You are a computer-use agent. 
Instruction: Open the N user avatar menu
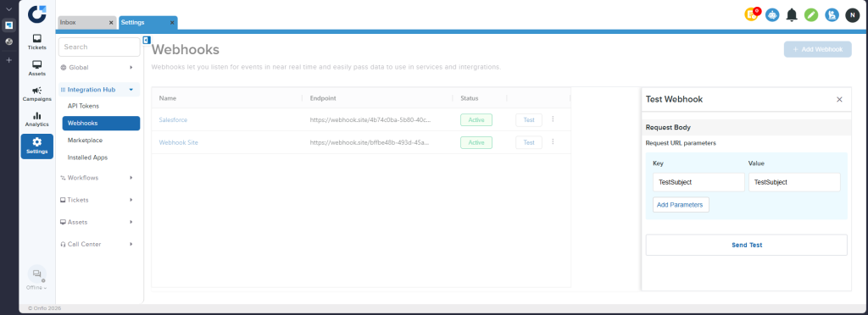tap(853, 15)
